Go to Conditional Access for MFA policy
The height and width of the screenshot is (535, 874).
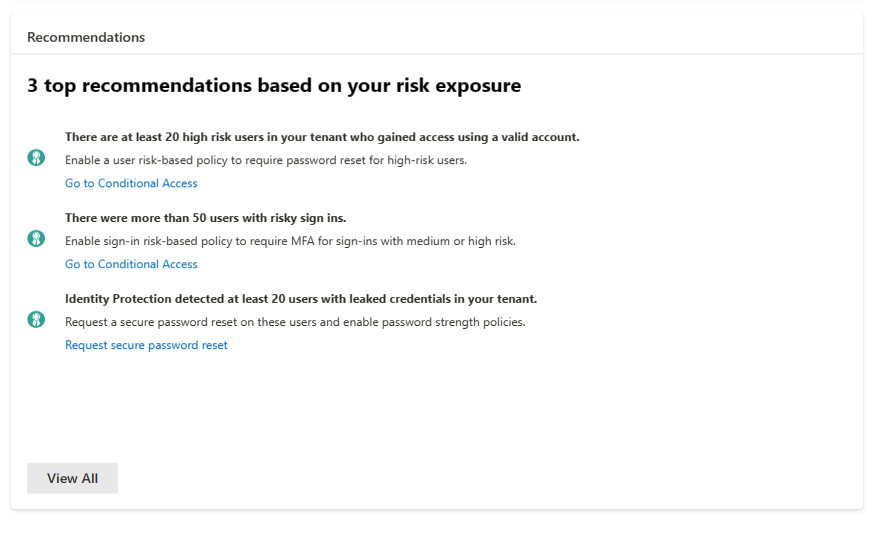click(131, 264)
